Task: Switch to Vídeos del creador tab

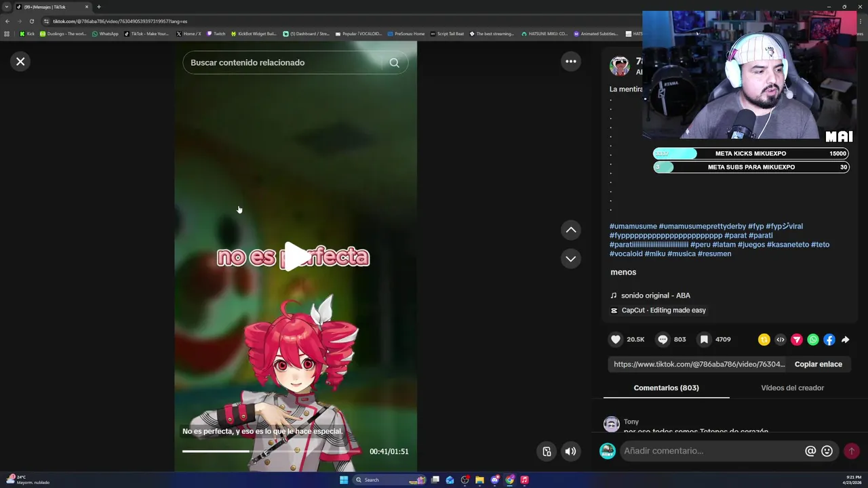Action: tap(792, 388)
